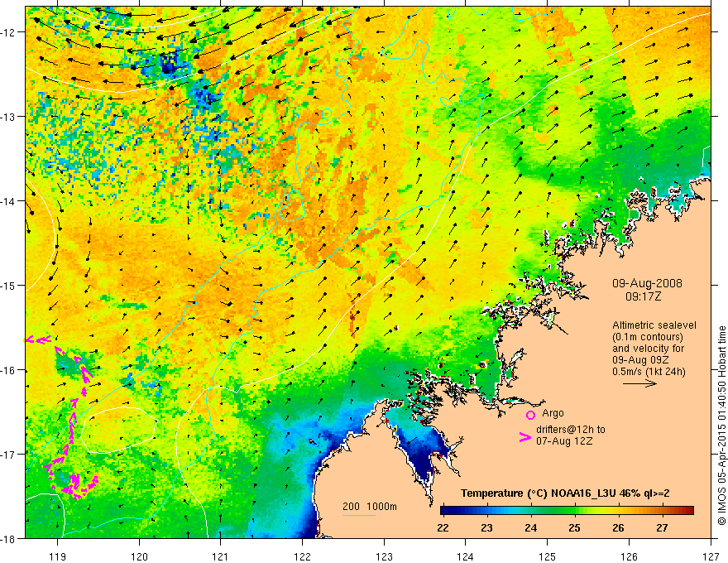Click the '-14' latitude axis label
Image resolution: width=728 pixels, height=563 pixels.
click(x=9, y=201)
